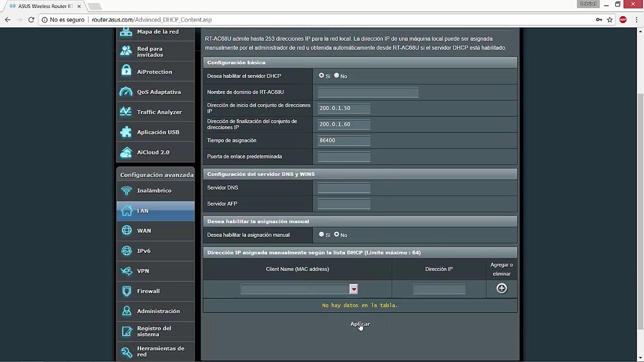Reload the page with browser refresh icon

[x=31, y=20]
